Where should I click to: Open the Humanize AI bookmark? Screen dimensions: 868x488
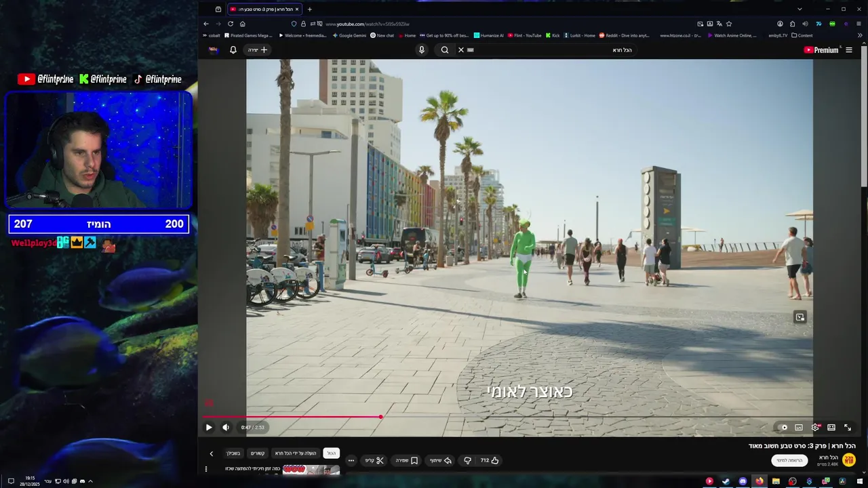[x=489, y=35]
